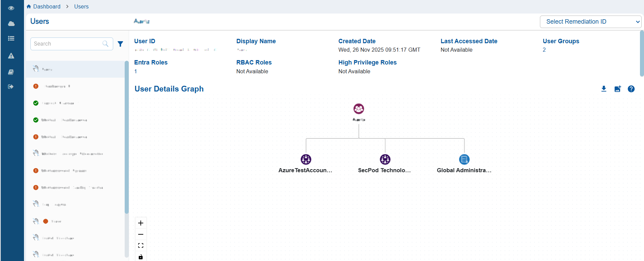Open the cloud section in sidebar

click(x=11, y=24)
